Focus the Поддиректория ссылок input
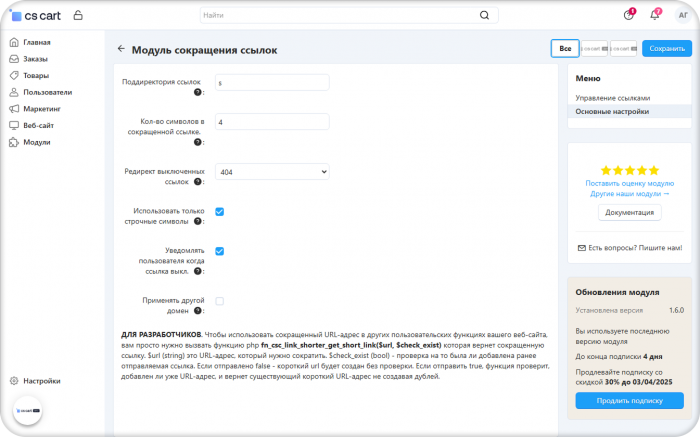The height and width of the screenshot is (437, 700). click(272, 83)
